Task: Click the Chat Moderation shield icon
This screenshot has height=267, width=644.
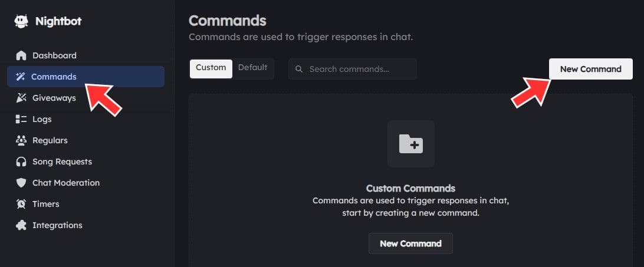Action: point(21,183)
